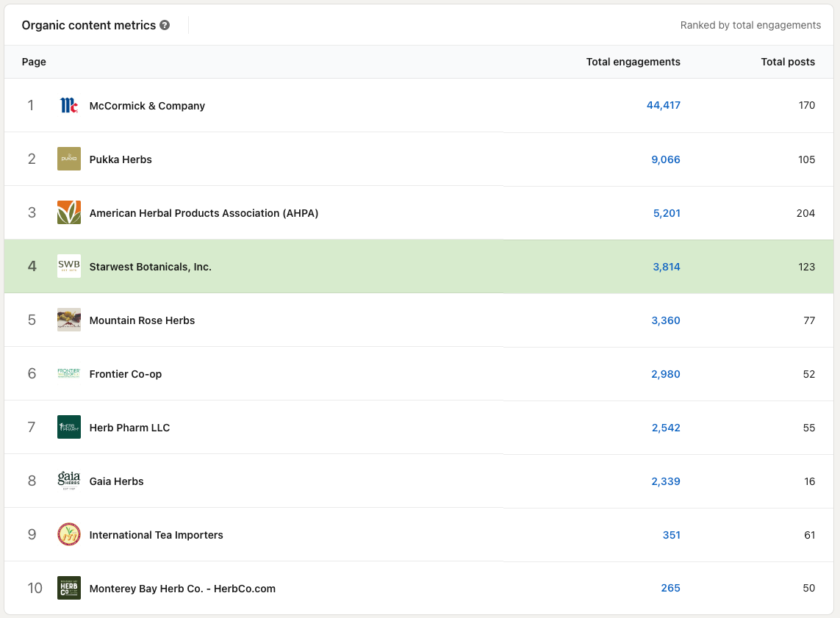Click the Total engagements column header

tap(633, 62)
